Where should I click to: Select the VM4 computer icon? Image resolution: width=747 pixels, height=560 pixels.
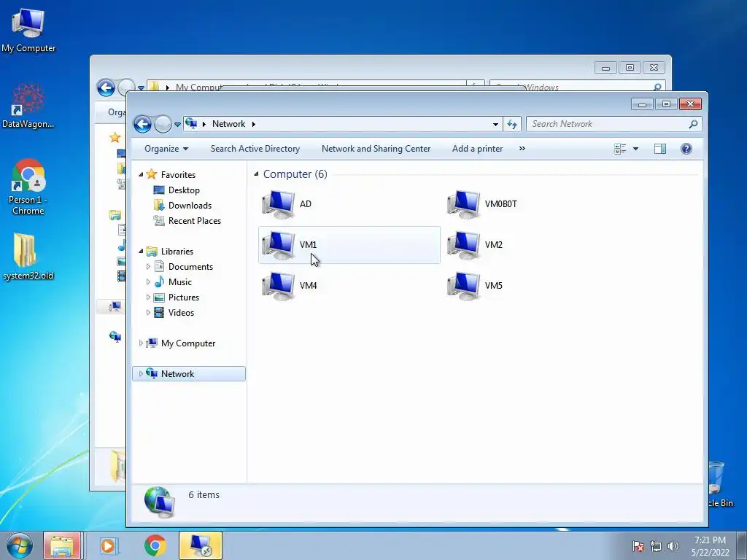click(x=278, y=286)
